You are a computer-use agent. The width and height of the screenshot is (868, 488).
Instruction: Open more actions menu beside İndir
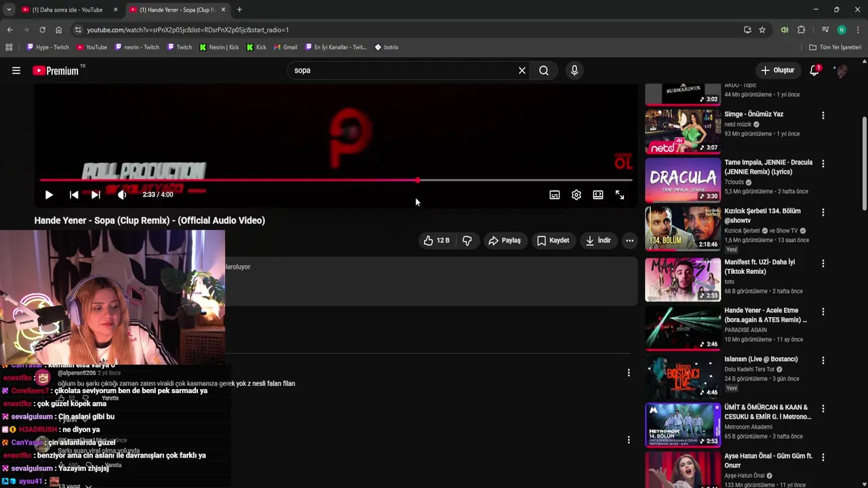point(629,240)
